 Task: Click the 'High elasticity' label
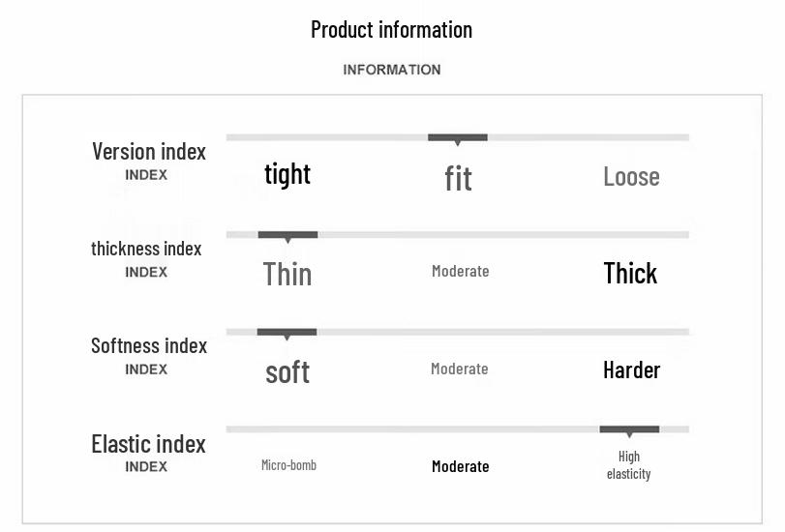[x=629, y=465]
